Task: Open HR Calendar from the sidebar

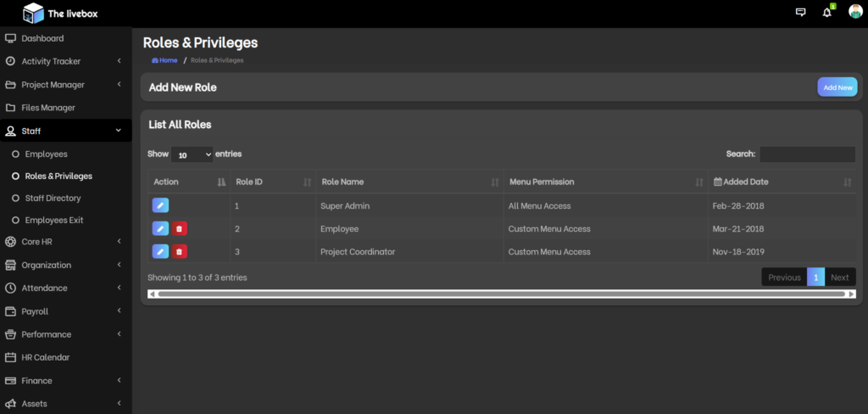Action: (45, 357)
